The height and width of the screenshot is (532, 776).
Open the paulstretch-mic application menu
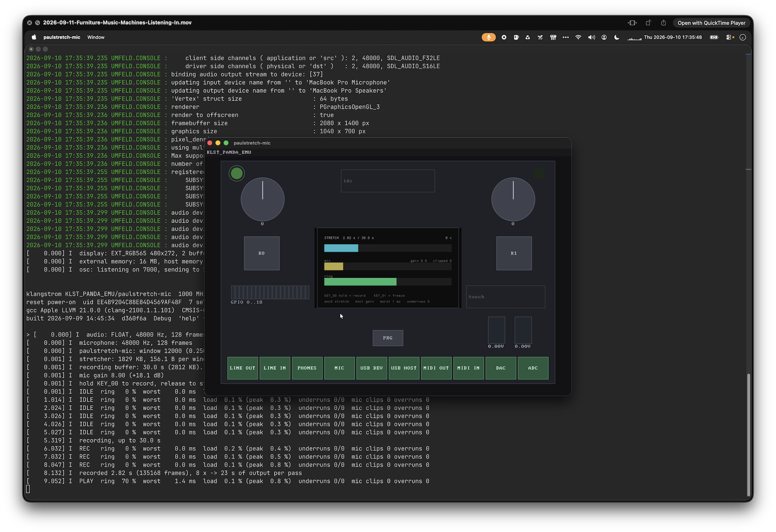62,37
